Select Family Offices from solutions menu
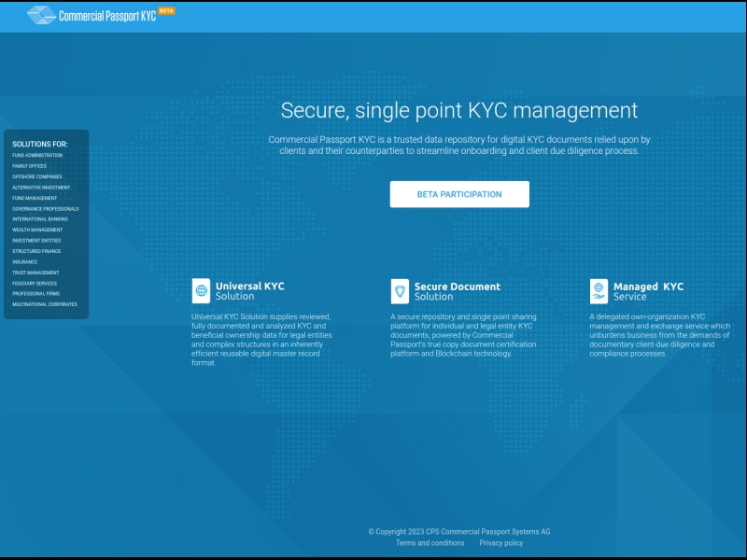 tap(29, 166)
